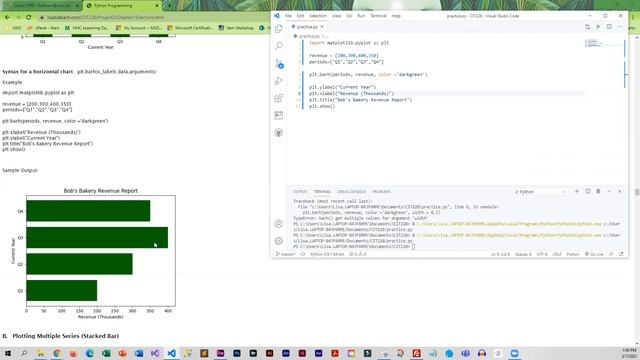Create a new terminal with plus icon
Viewport: 640px width, 360px height.
click(x=577, y=191)
